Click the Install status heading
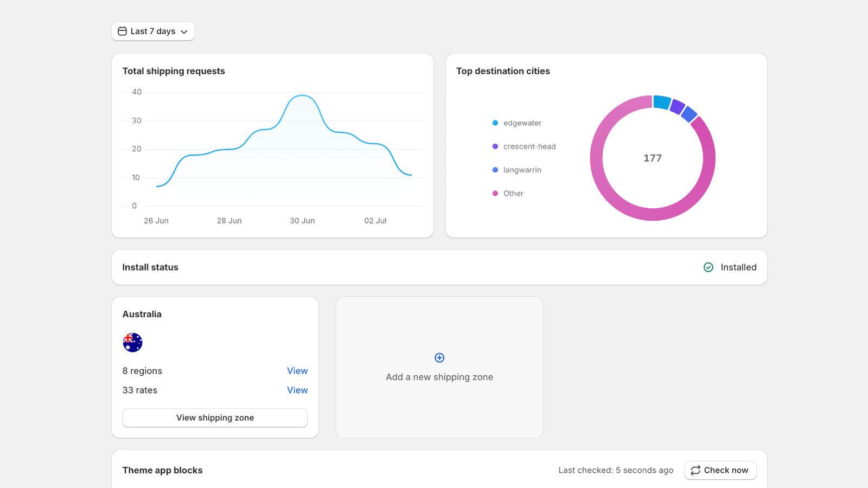This screenshot has height=488, width=868. coord(150,267)
